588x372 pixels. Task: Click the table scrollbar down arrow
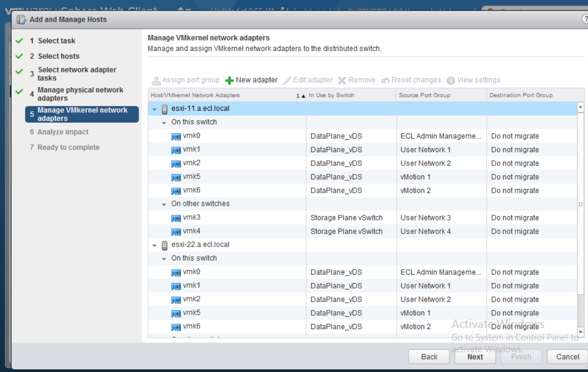[581, 332]
